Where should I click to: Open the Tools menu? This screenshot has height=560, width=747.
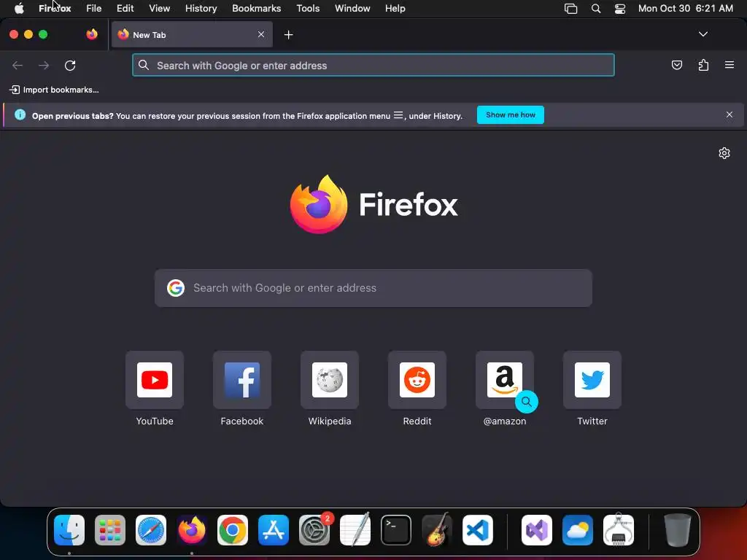click(x=308, y=8)
